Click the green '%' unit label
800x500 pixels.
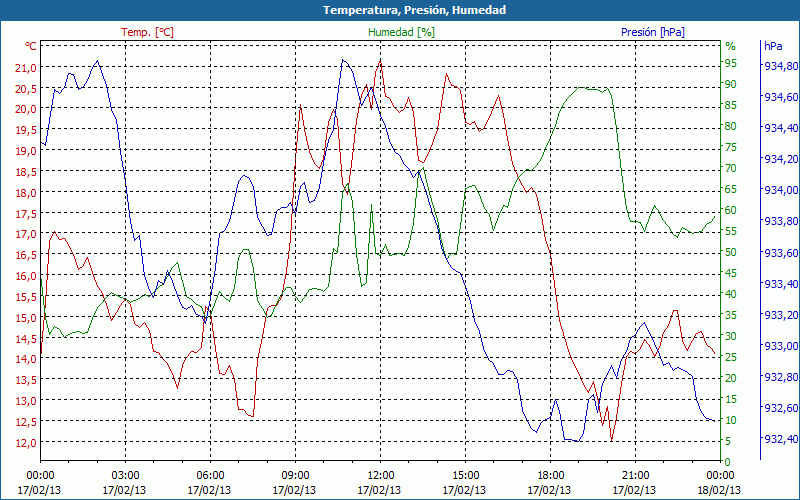731,46
